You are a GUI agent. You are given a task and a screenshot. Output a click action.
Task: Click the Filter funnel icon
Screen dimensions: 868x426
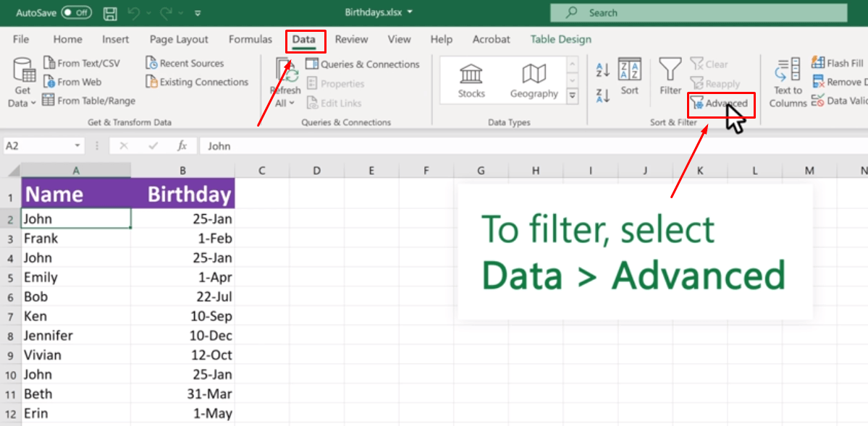click(x=670, y=71)
